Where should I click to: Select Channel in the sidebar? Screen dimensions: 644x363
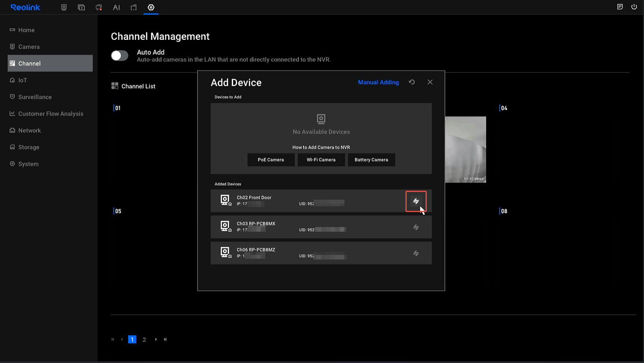(x=50, y=63)
